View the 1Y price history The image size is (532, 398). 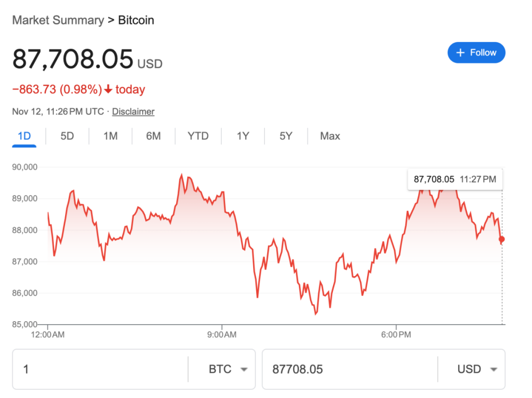242,136
